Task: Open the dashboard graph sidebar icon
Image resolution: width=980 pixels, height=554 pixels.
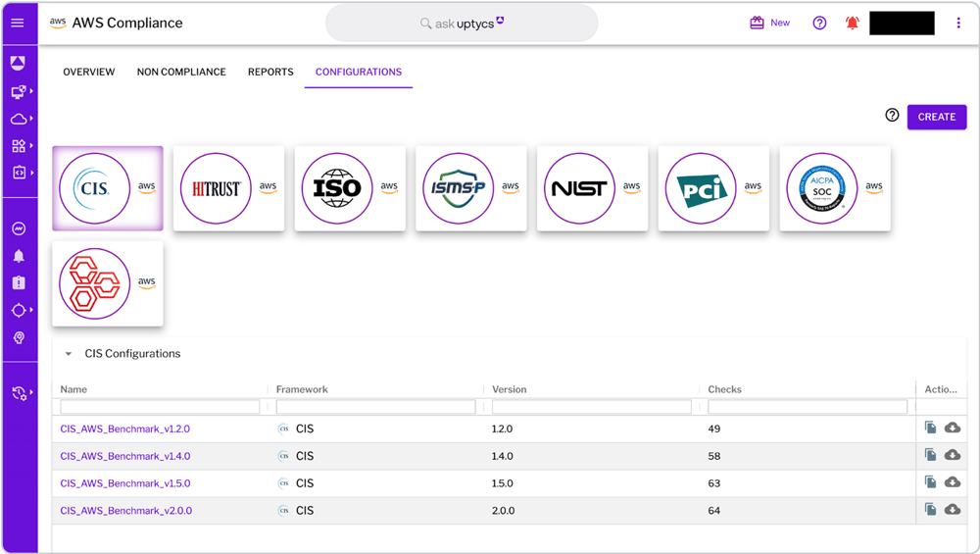Action: click(19, 228)
